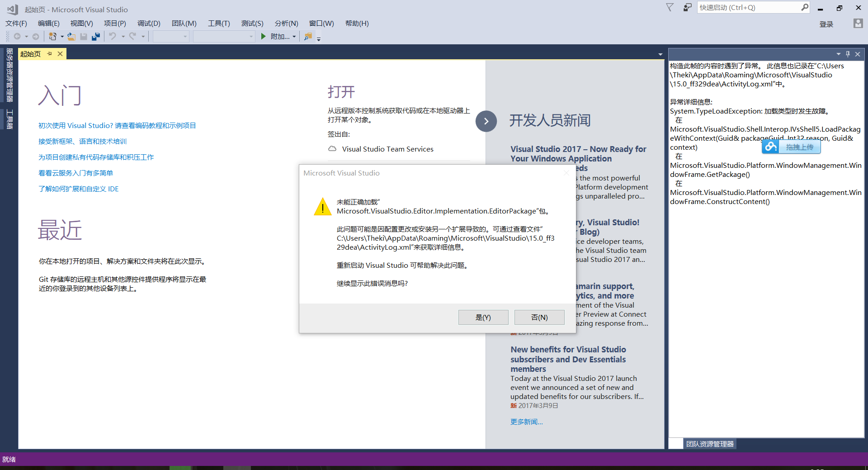This screenshot has width=868, height=470.
Task: Open the 为项目创建私有代码存储库和积压工作 link
Action: pos(96,157)
